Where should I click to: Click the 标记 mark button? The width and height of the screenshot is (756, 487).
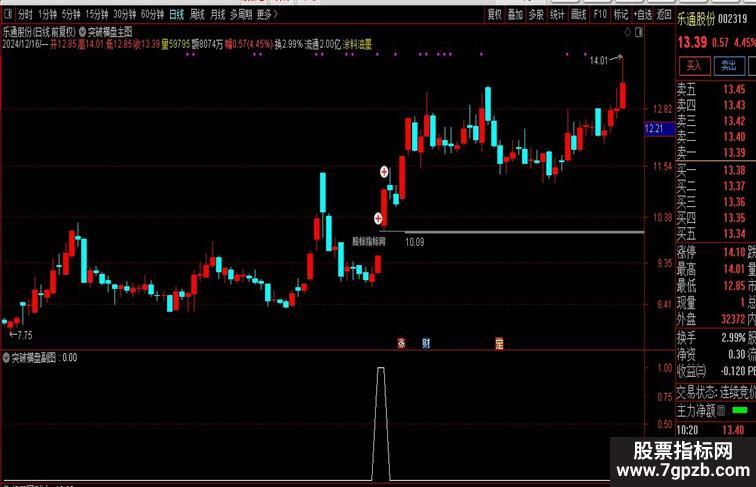pyautogui.click(x=621, y=15)
